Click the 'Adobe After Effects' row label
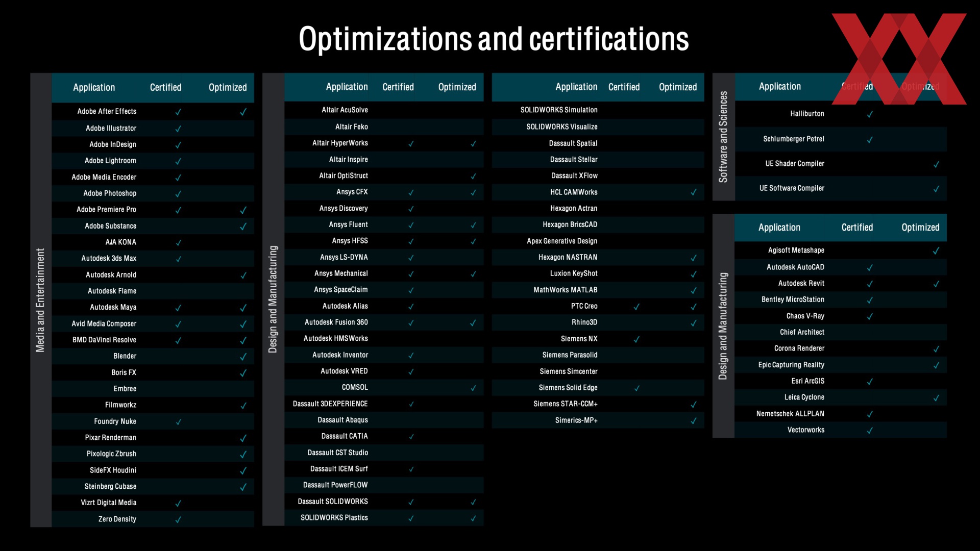Viewport: 980px width, 551px height. 107,111
